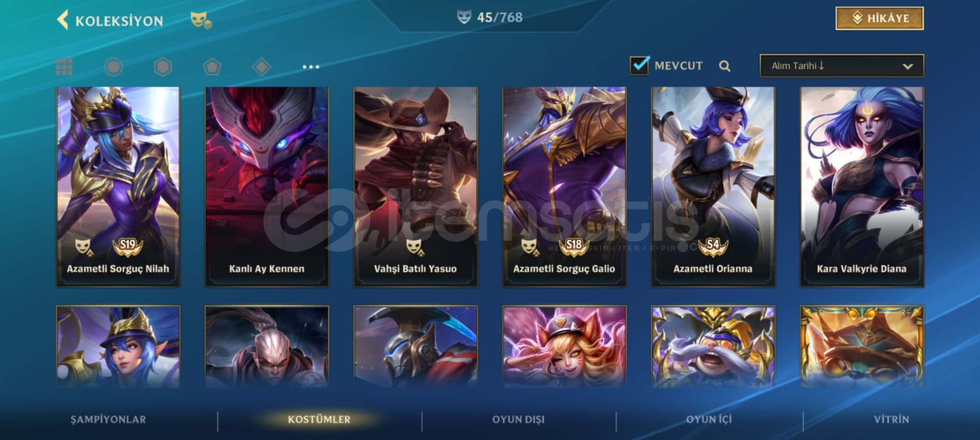980x440 pixels.
Task: Open the Kara Valkyrie Diana skin
Action: 862,187
